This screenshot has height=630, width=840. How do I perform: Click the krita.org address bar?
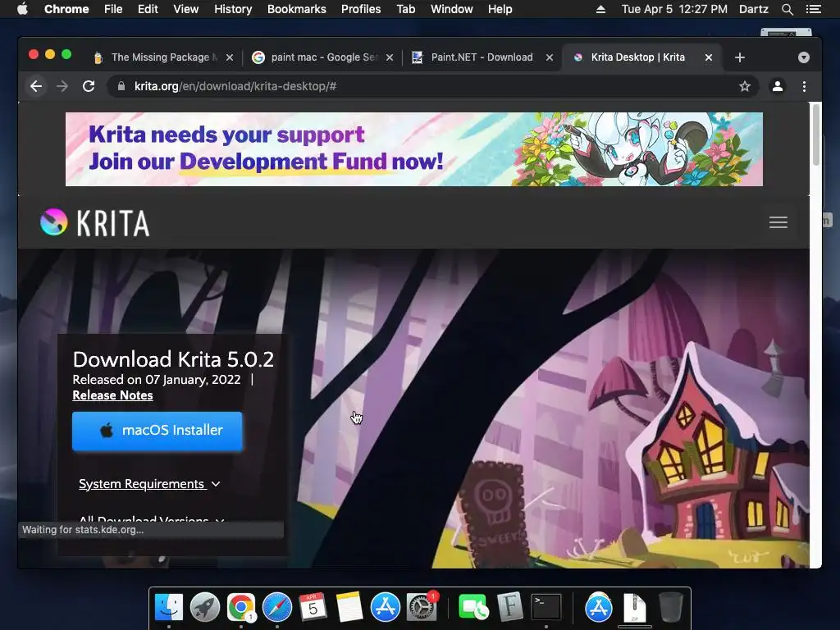point(433,86)
